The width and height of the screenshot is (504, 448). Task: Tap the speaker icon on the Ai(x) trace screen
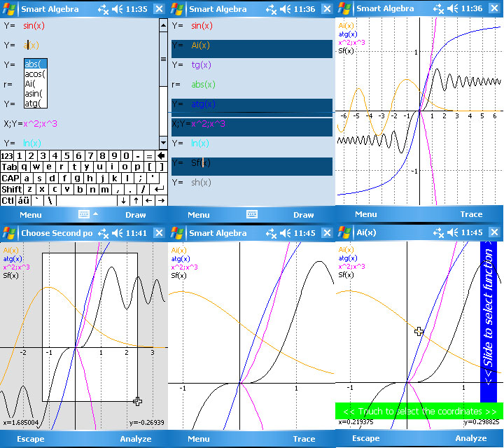pyautogui.click(x=453, y=232)
